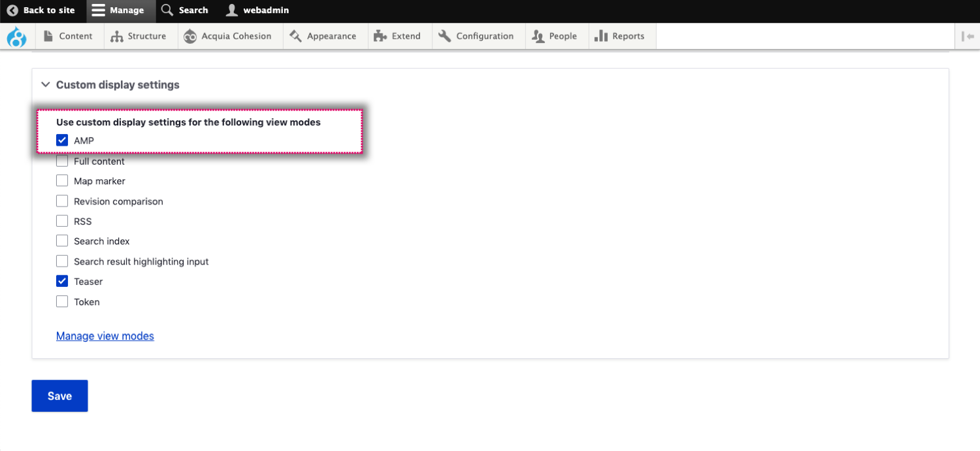Click the Structure hierarchy icon
This screenshot has height=451, width=980.
pyautogui.click(x=117, y=37)
